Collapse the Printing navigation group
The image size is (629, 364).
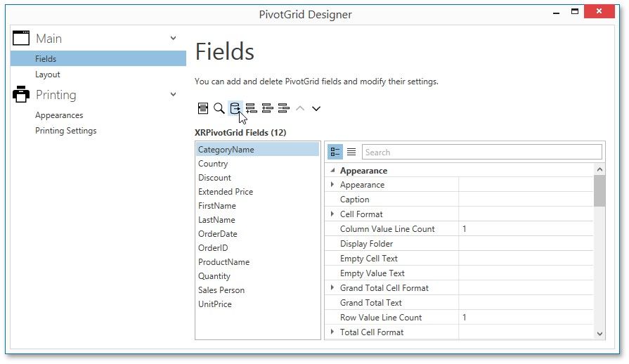pos(173,95)
